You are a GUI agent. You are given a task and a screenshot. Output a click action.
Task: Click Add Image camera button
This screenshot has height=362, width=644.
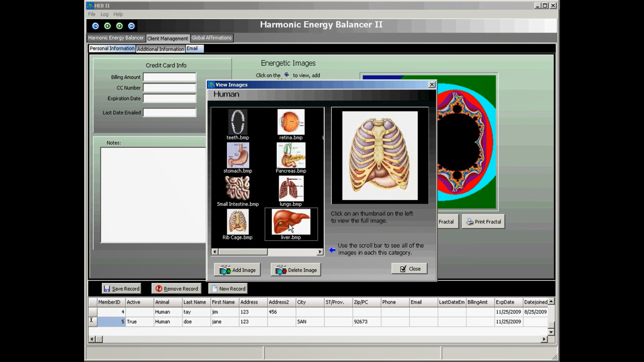pos(237,270)
